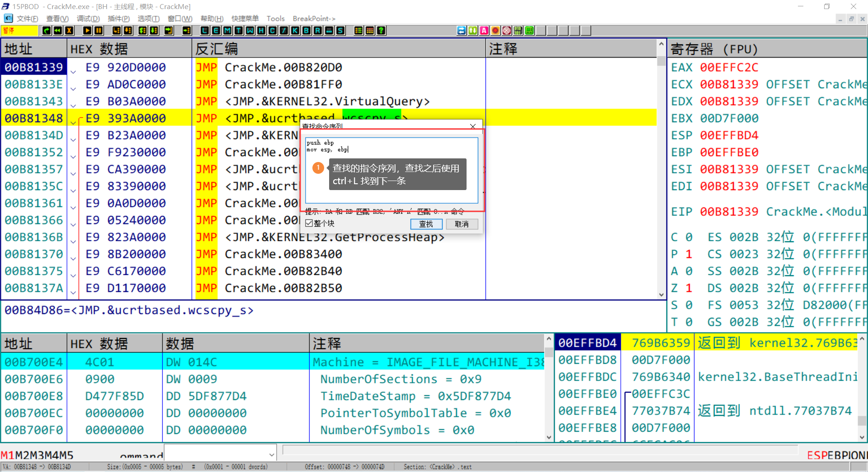Click 查找 button in the find dialog
This screenshot has height=472, width=868.
(426, 224)
